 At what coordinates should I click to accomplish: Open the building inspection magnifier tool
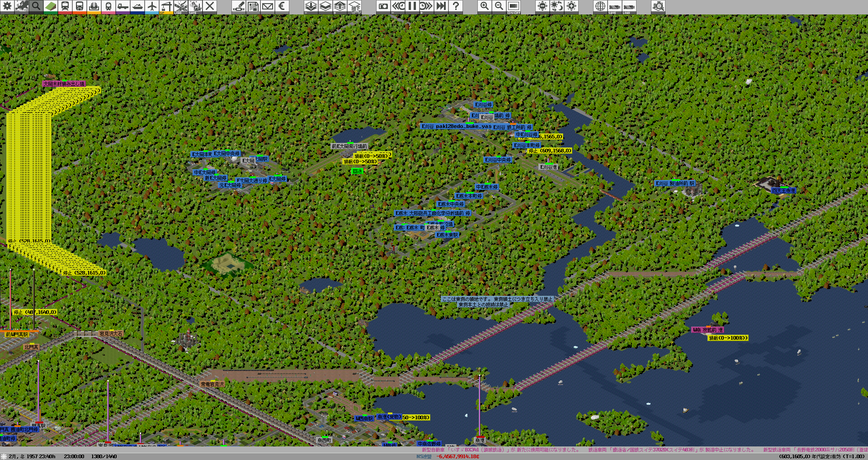[658, 6]
